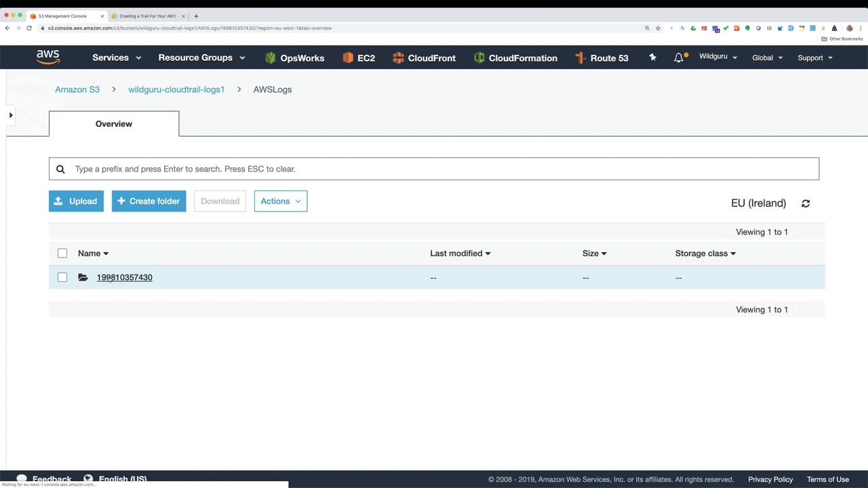
Task: Open the Chrome three-dot menu
Action: [861, 28]
